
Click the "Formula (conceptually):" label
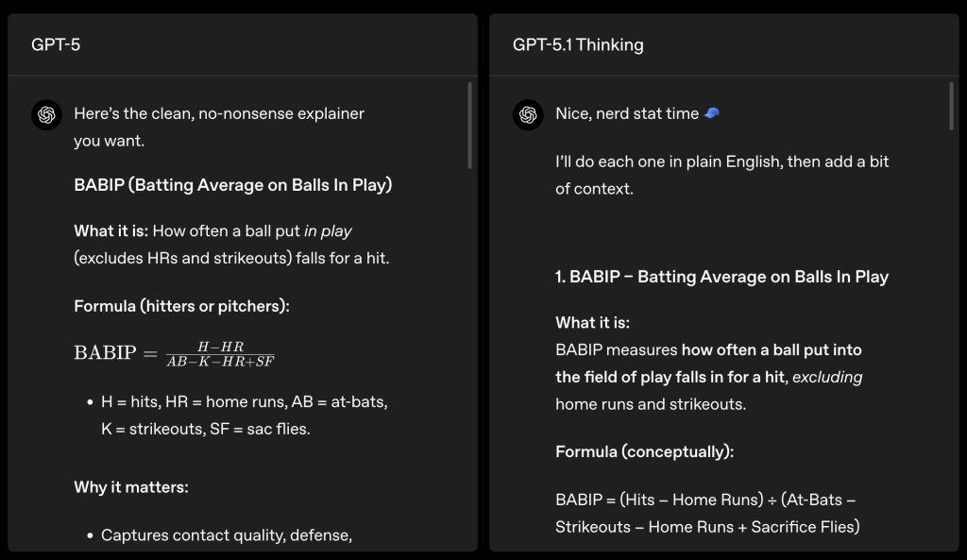644,451
